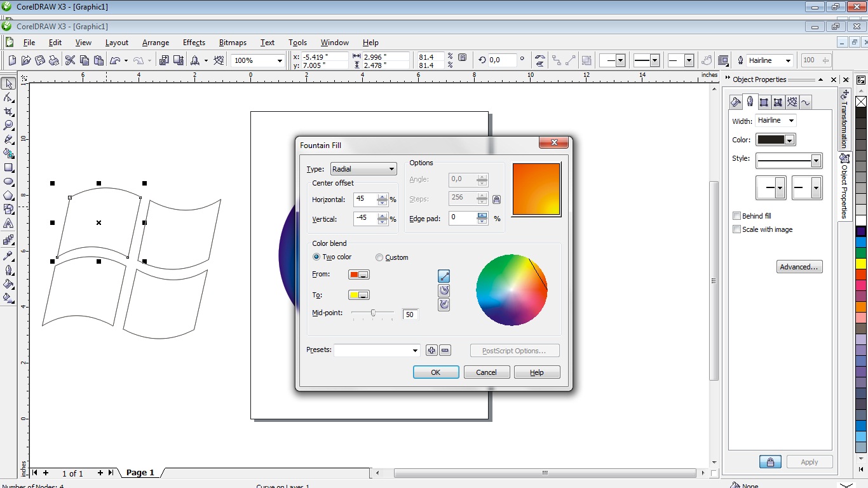The image size is (868, 488).
Task: Open the zoom level 100% dropdown
Action: 279,60
